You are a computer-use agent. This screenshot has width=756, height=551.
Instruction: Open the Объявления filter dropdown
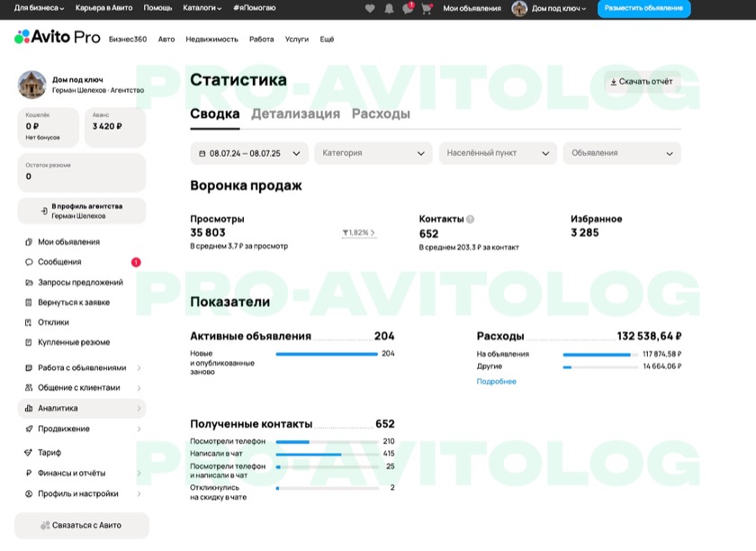622,153
